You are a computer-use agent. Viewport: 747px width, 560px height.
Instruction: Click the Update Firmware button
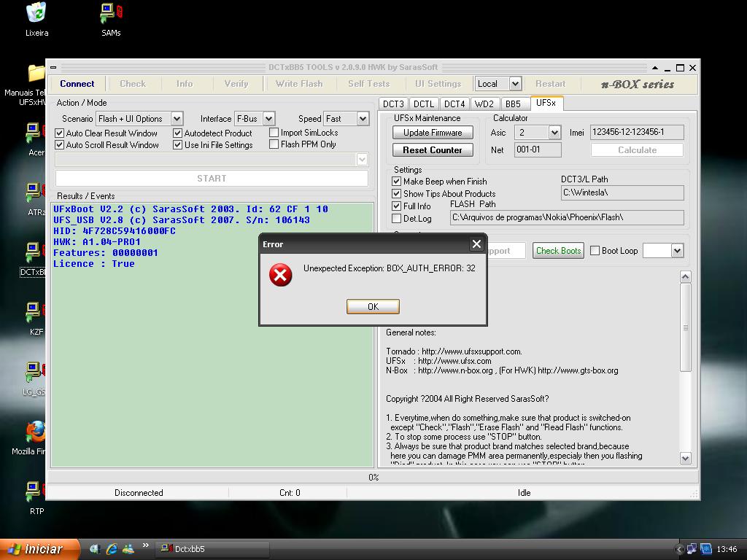[433, 133]
